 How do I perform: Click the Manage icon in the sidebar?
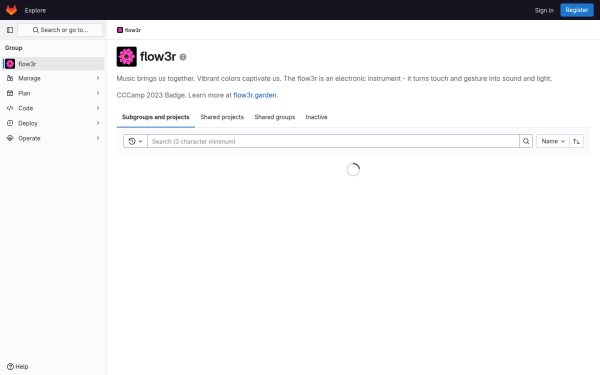point(10,78)
